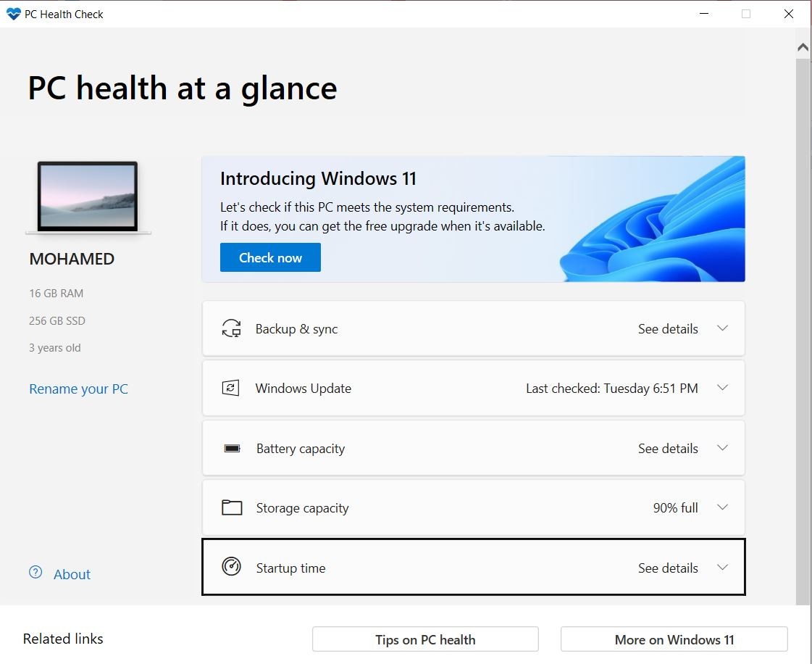The image size is (812, 664).
Task: Click the MOHAMED PC name
Action: click(x=72, y=259)
